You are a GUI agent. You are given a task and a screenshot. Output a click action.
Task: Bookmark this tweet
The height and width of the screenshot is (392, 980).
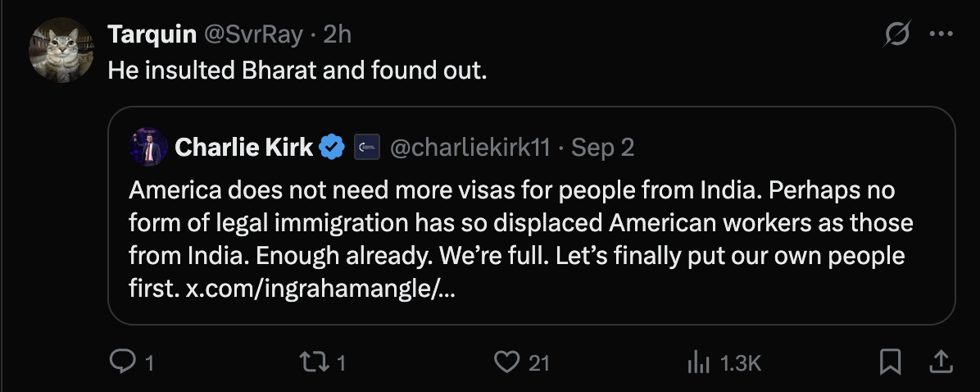point(891,362)
